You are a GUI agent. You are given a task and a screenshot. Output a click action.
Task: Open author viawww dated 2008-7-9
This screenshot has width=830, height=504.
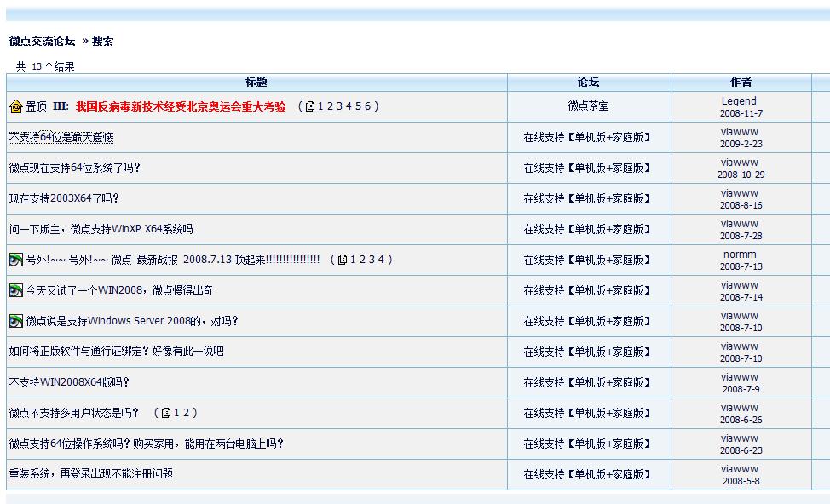coord(740,377)
